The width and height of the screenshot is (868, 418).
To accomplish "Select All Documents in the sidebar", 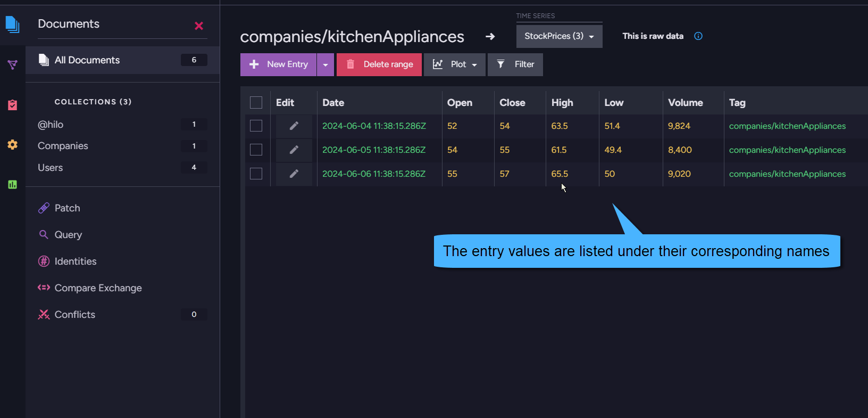I will click(122, 60).
